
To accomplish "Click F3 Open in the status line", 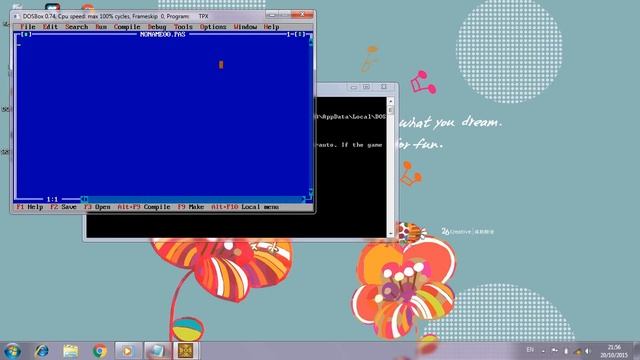I will tap(97, 207).
